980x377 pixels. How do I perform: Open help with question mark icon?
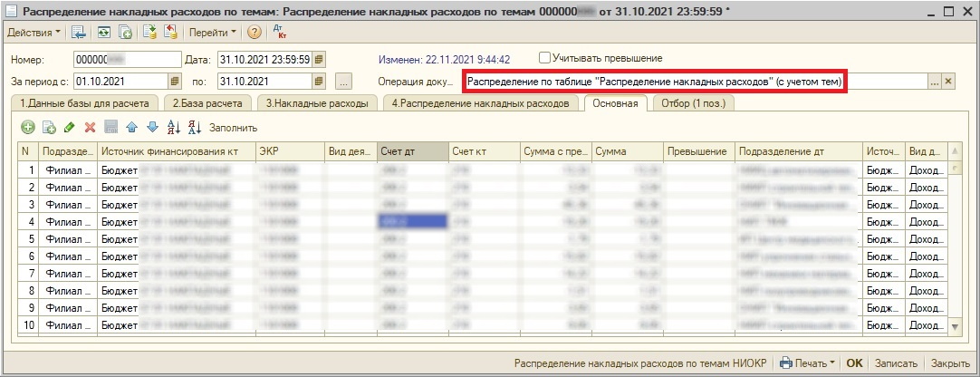tap(255, 33)
